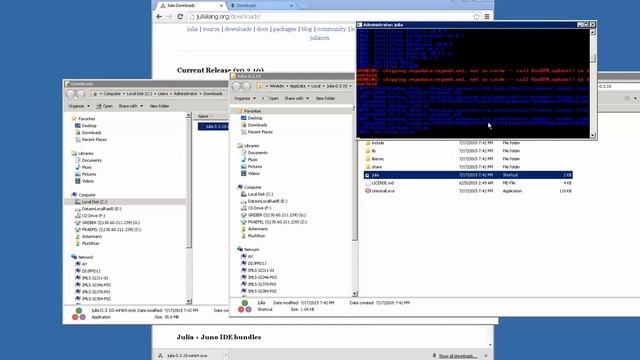Open the docs link on the Julia page

pyautogui.click(x=262, y=29)
